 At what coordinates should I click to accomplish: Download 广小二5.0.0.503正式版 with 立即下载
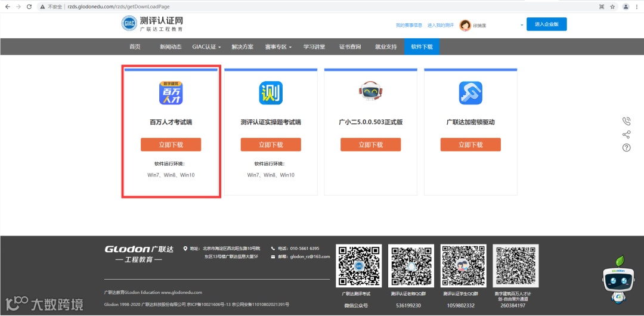click(370, 145)
